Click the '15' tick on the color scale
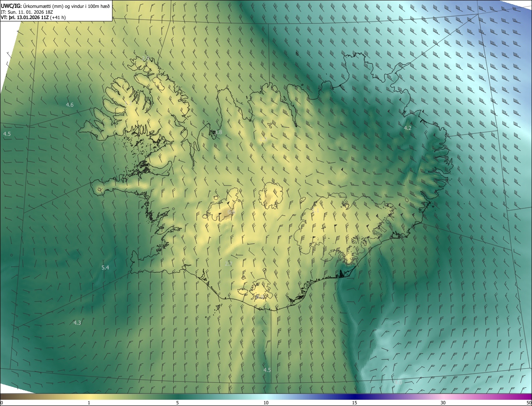 [x=355, y=403]
